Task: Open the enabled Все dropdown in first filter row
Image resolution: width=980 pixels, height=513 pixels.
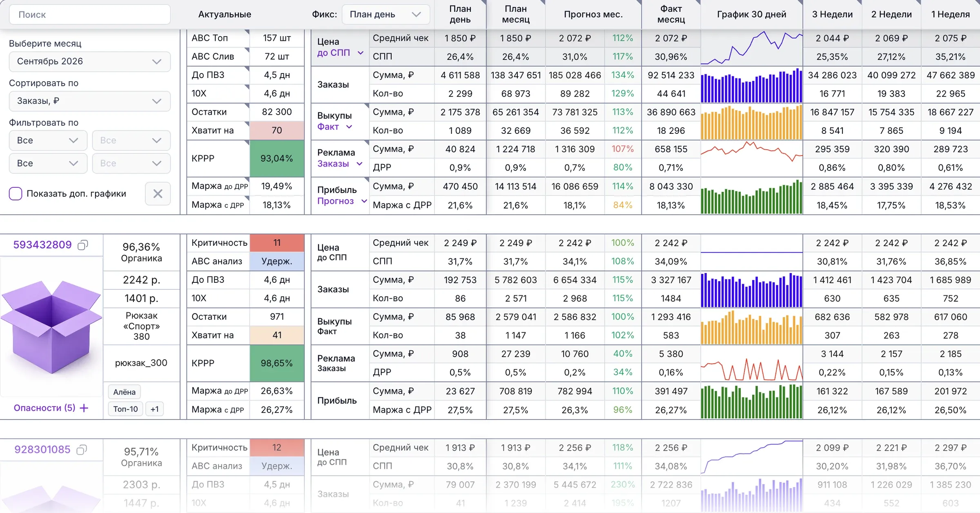Action: (48, 140)
